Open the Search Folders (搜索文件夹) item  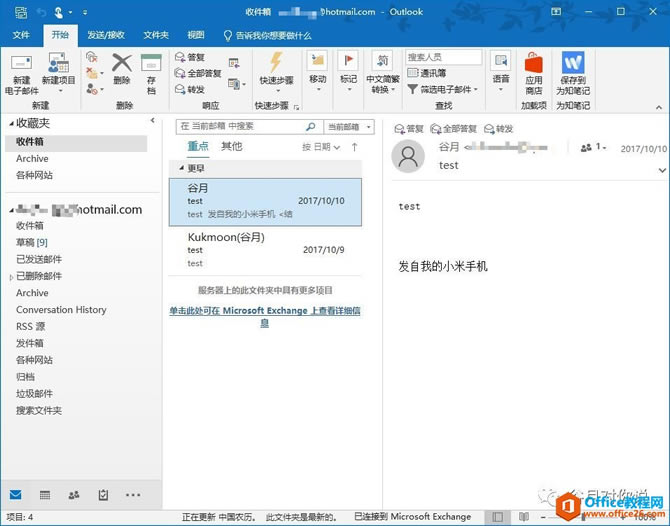click(39, 411)
